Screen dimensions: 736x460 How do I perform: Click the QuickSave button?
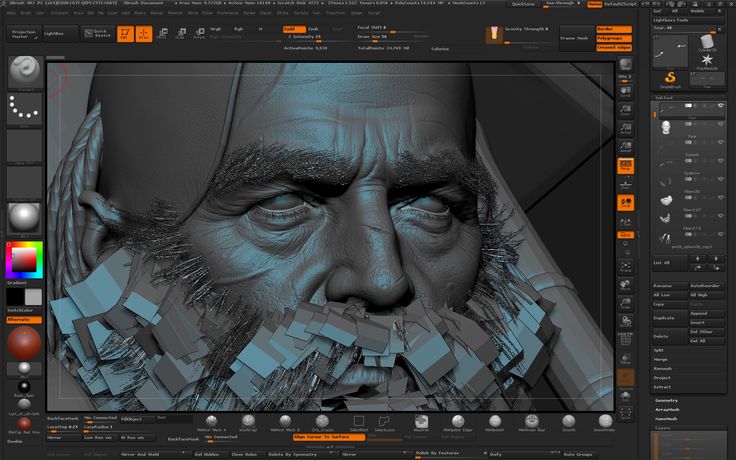[x=523, y=4]
